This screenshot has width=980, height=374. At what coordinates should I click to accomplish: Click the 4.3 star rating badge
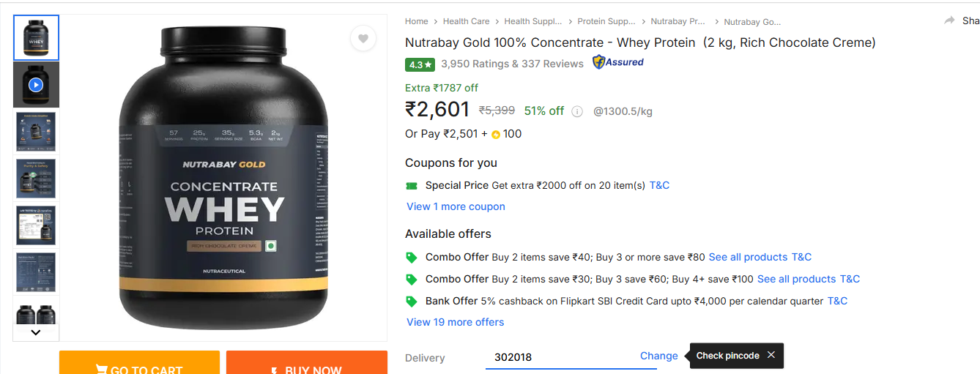[420, 64]
